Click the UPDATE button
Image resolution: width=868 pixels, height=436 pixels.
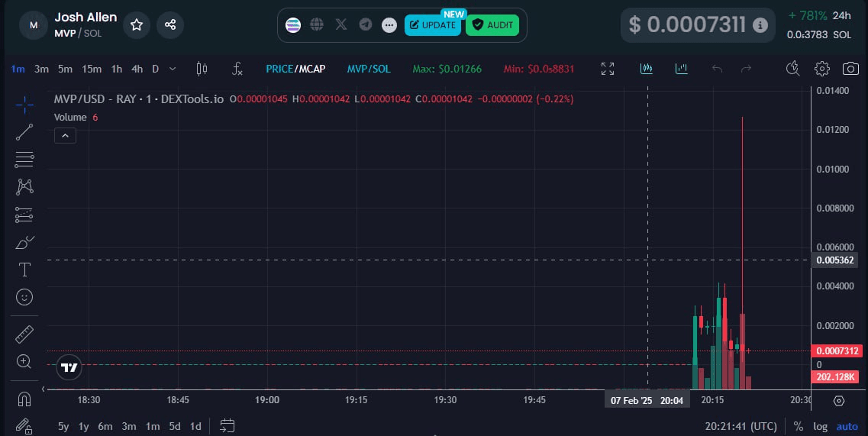tap(433, 25)
